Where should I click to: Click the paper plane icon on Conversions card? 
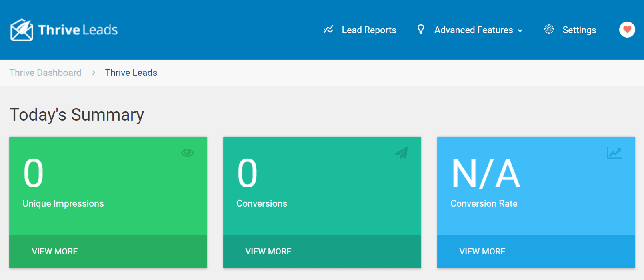pyautogui.click(x=402, y=153)
